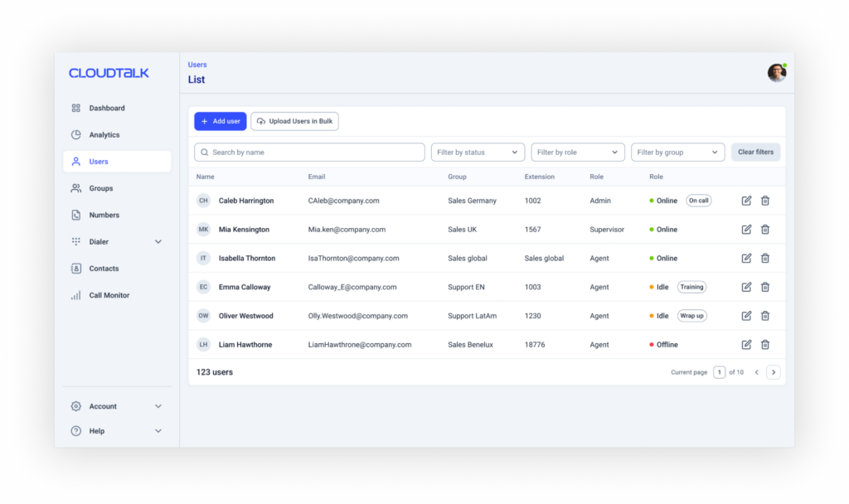Open the Filter by role dropdown
Viewport: 849px width, 504px height.
pyautogui.click(x=578, y=153)
